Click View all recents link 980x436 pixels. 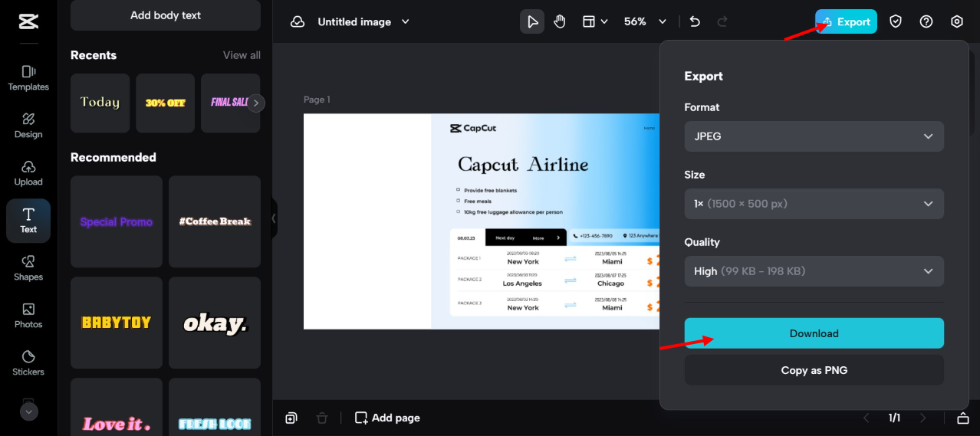[242, 55]
